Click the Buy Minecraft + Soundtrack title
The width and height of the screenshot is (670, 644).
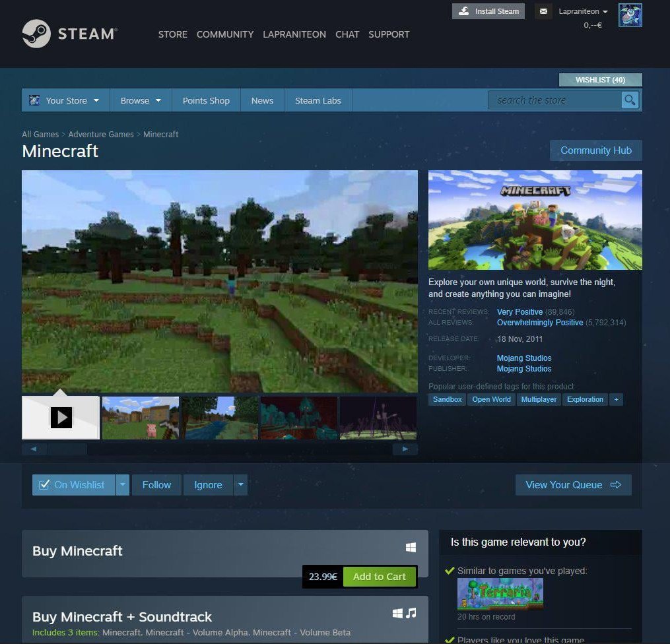point(121,617)
